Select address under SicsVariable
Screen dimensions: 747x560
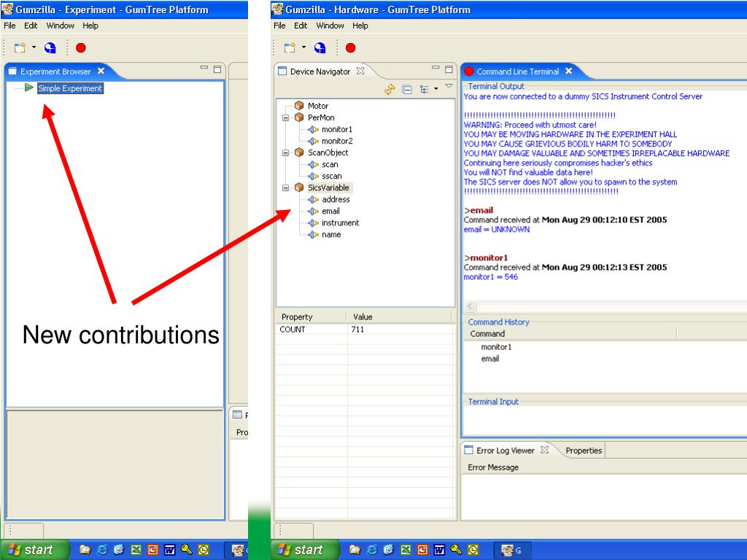click(336, 200)
